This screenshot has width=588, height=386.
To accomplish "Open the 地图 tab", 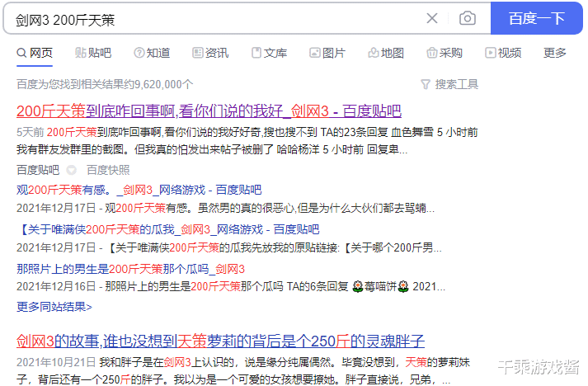I will (386, 53).
